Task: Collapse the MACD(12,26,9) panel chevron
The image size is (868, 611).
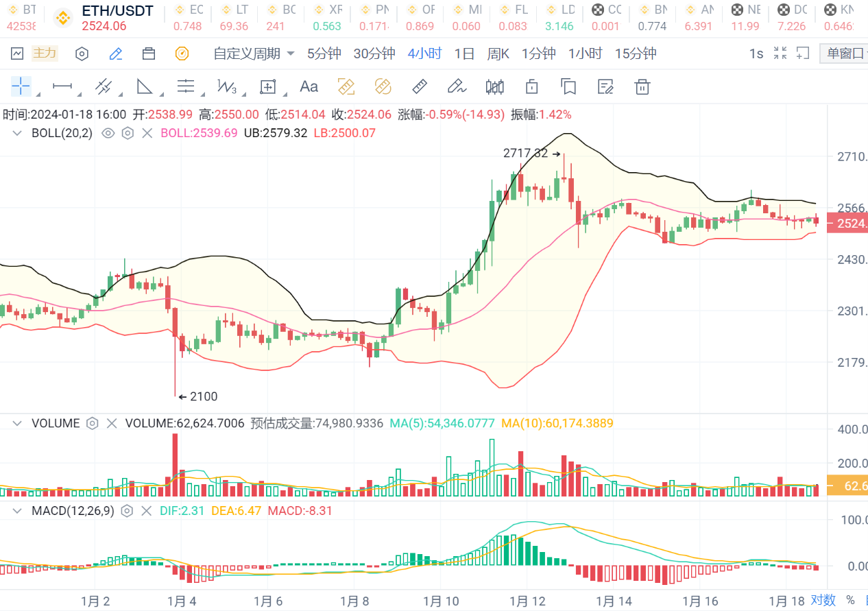Action: [17, 511]
